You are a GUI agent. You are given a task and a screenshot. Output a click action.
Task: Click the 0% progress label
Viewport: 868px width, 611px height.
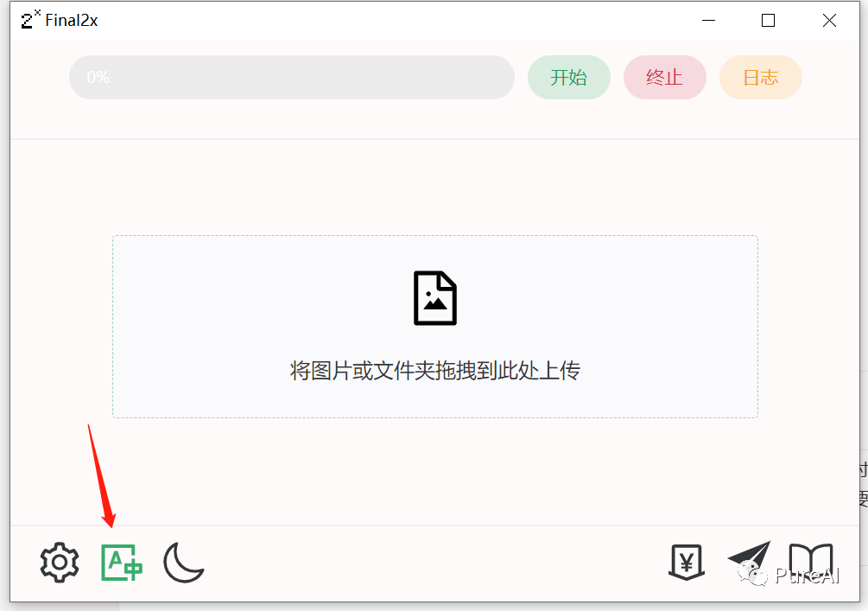coord(98,77)
